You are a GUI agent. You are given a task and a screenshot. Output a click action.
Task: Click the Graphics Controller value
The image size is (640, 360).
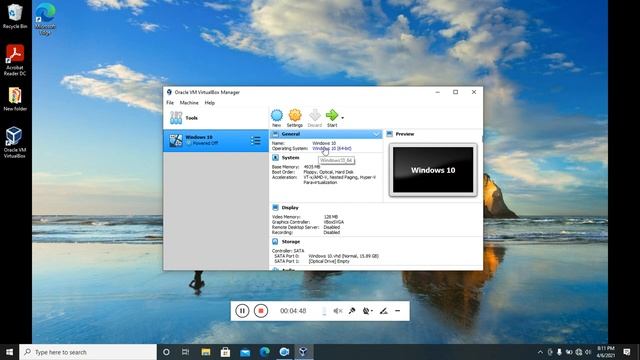pos(333,222)
